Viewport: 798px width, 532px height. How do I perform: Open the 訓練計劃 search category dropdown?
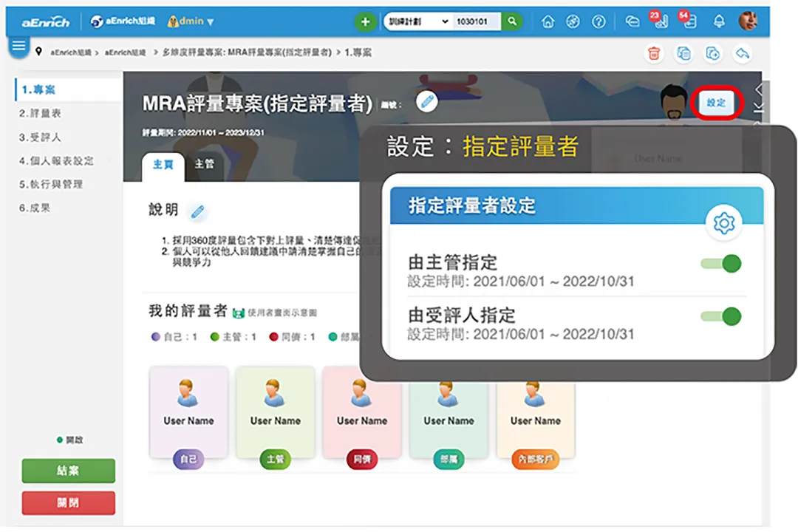[417, 22]
